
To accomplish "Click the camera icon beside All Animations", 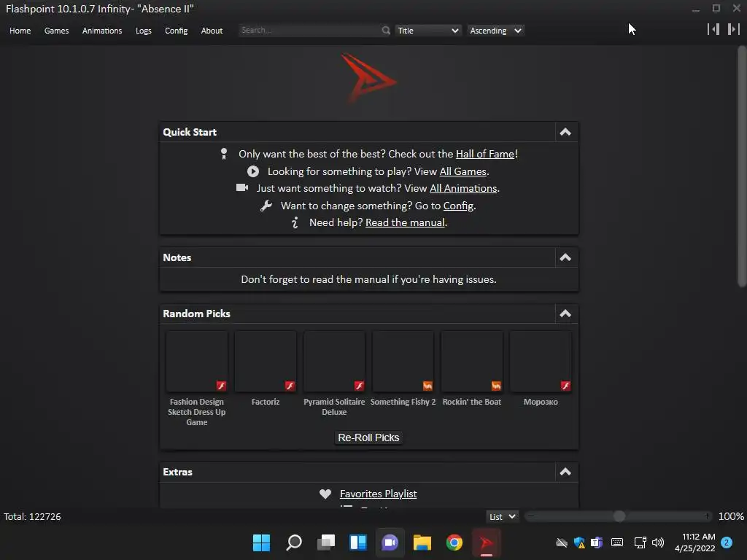I will point(242,187).
